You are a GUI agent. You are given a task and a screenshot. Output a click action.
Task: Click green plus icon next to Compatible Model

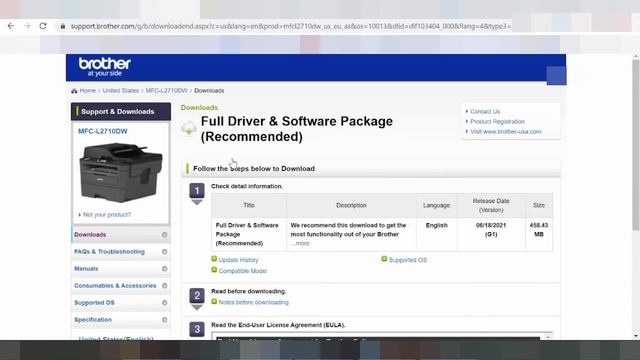tap(214, 270)
